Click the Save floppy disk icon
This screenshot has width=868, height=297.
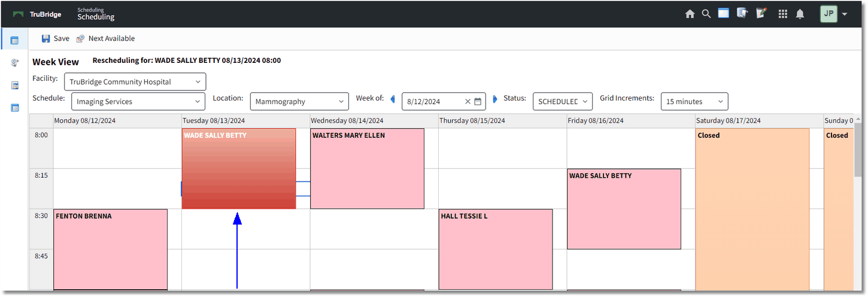tap(46, 38)
